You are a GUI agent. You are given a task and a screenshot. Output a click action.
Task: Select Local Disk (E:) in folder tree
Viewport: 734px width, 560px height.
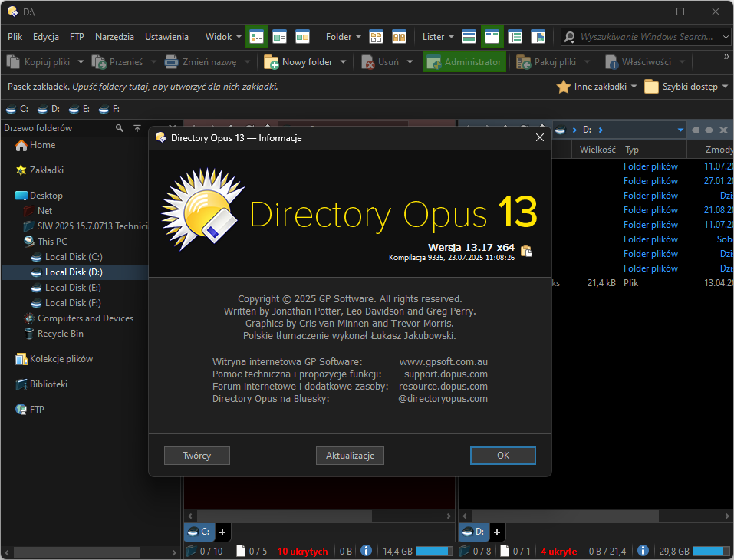tap(66, 288)
